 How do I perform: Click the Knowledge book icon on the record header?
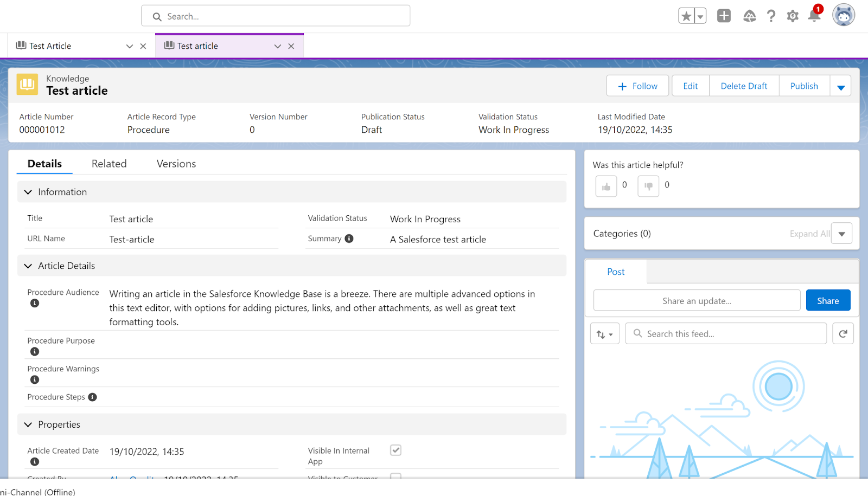[x=27, y=85]
